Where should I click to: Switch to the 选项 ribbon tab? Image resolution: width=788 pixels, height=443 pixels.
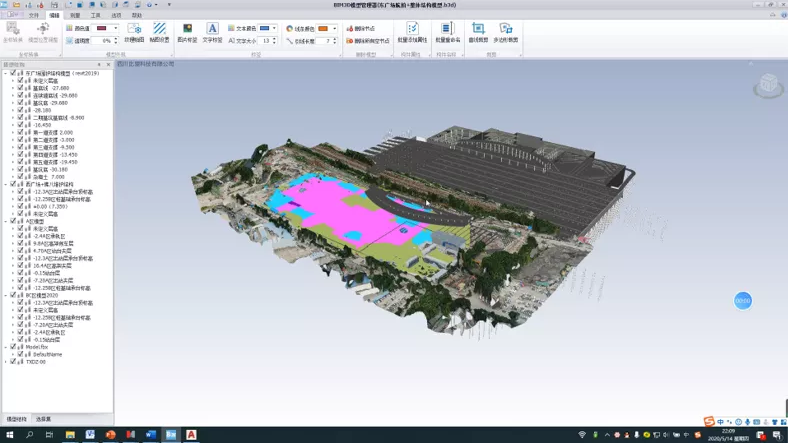tap(116, 15)
